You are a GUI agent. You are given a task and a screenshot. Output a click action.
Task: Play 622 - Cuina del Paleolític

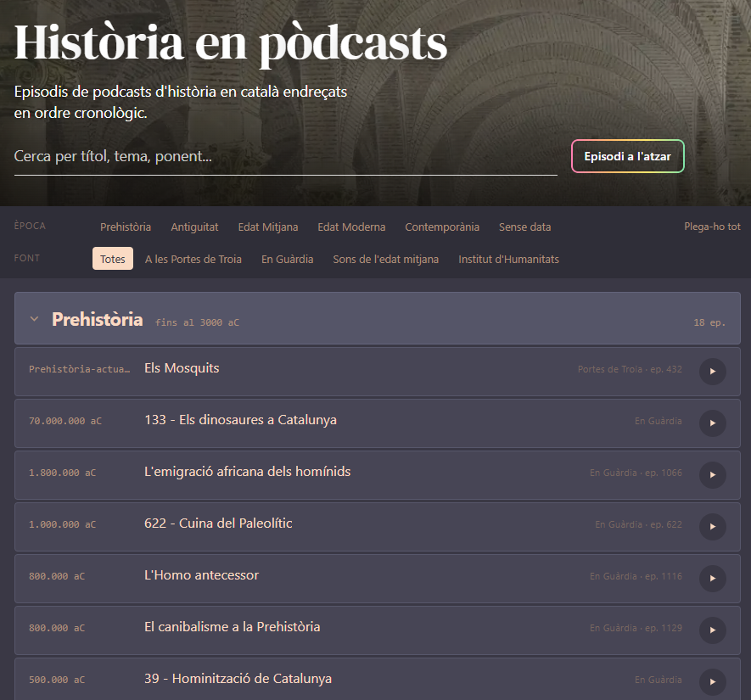712,527
